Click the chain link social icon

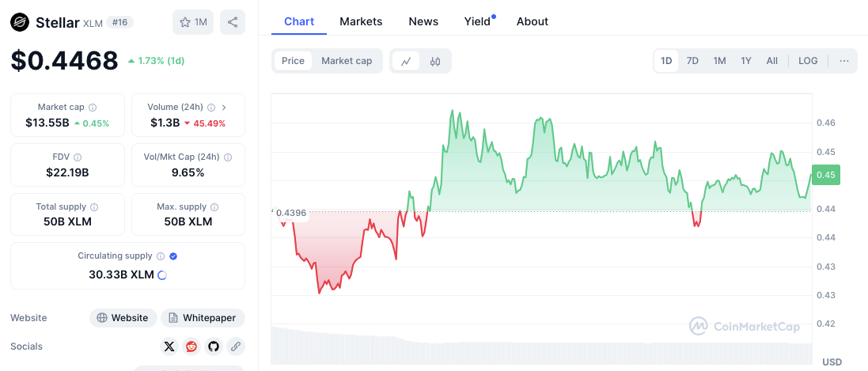(235, 346)
